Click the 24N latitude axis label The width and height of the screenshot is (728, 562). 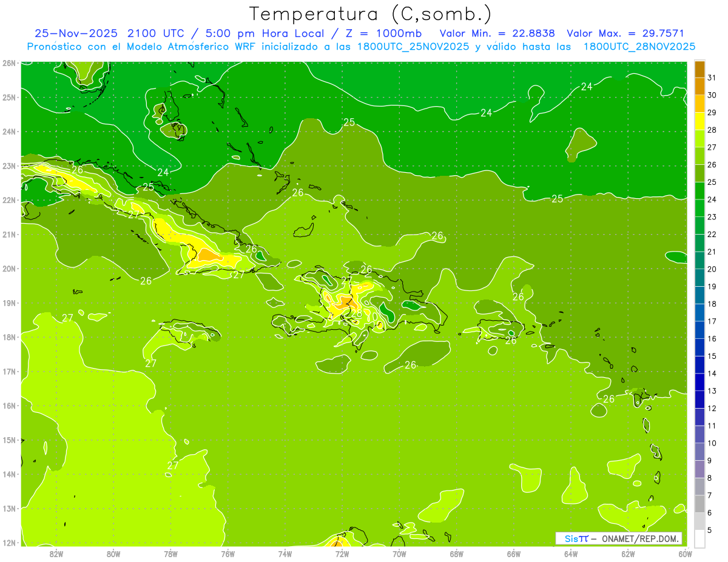(x=9, y=132)
